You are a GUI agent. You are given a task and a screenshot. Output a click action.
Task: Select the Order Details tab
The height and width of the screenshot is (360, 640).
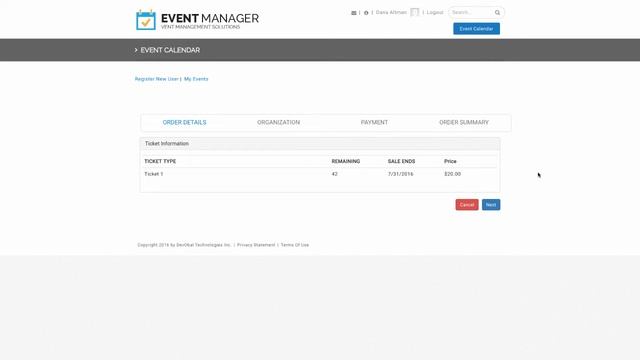pyautogui.click(x=184, y=122)
